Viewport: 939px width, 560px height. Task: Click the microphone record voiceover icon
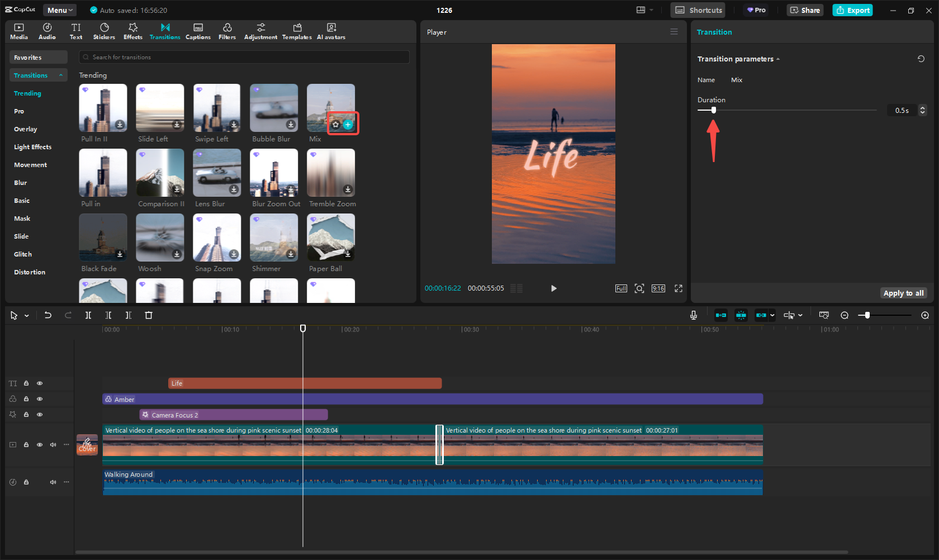pyautogui.click(x=693, y=315)
